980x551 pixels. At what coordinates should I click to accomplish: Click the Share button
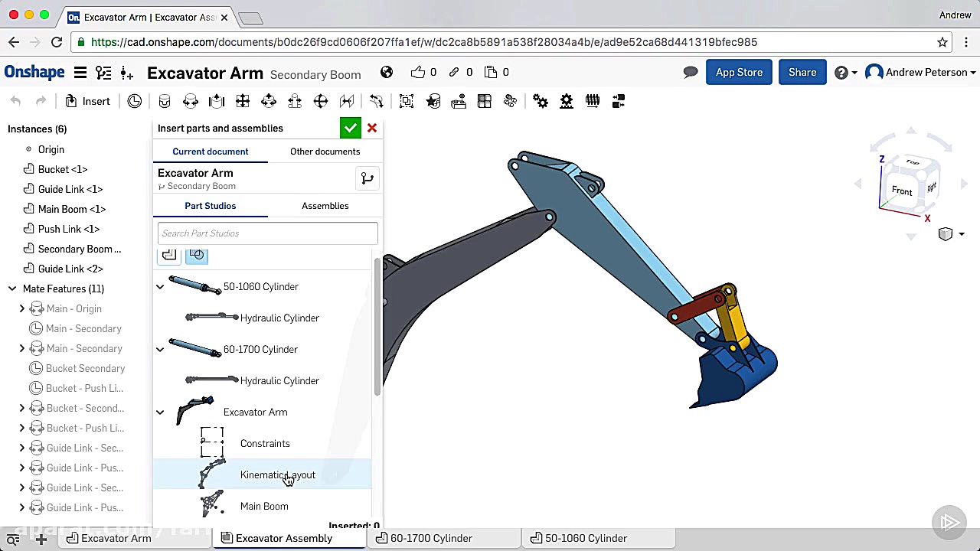[x=802, y=72]
